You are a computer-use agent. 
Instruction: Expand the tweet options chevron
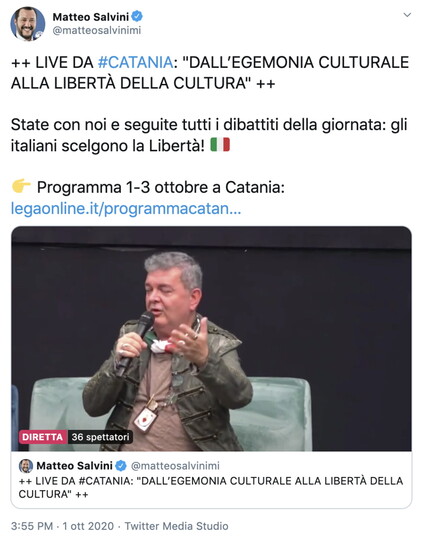pyautogui.click(x=407, y=15)
